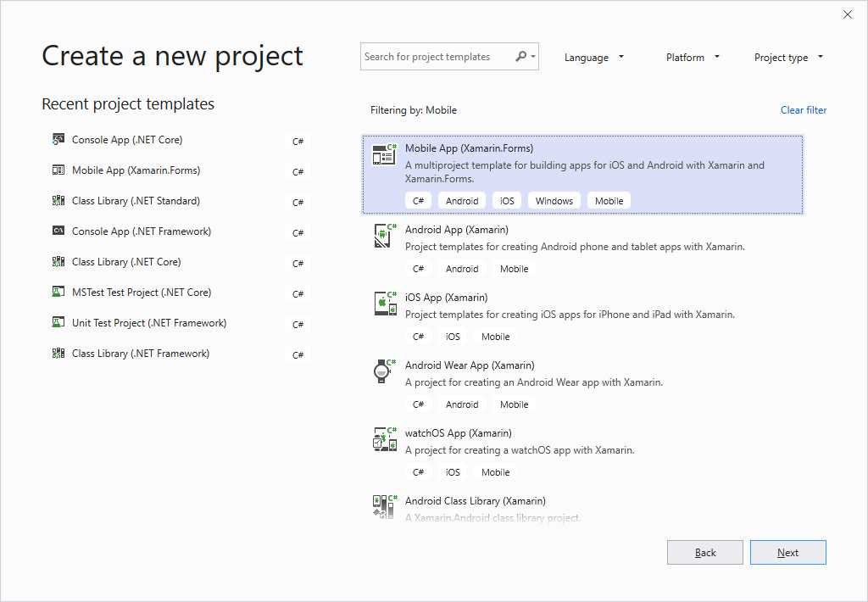Viewport: 868px width, 602px height.
Task: Open the Platform dropdown
Action: (x=692, y=57)
